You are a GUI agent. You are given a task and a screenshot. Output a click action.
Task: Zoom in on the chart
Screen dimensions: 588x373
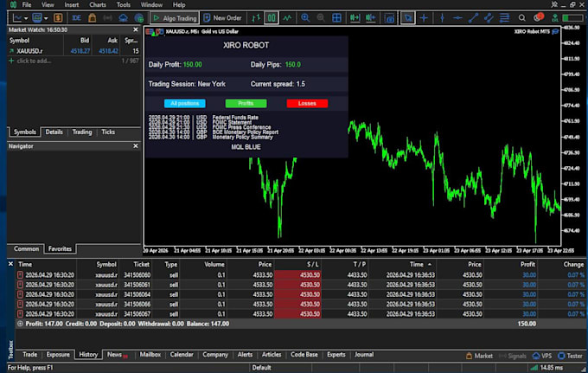point(305,18)
